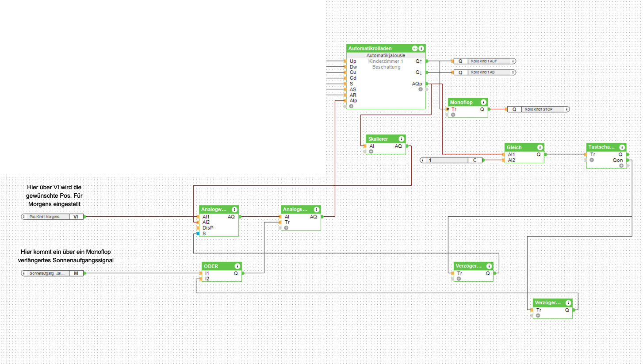
Task: Click the comment "Hier über VI wird die"
Action: coord(54,187)
